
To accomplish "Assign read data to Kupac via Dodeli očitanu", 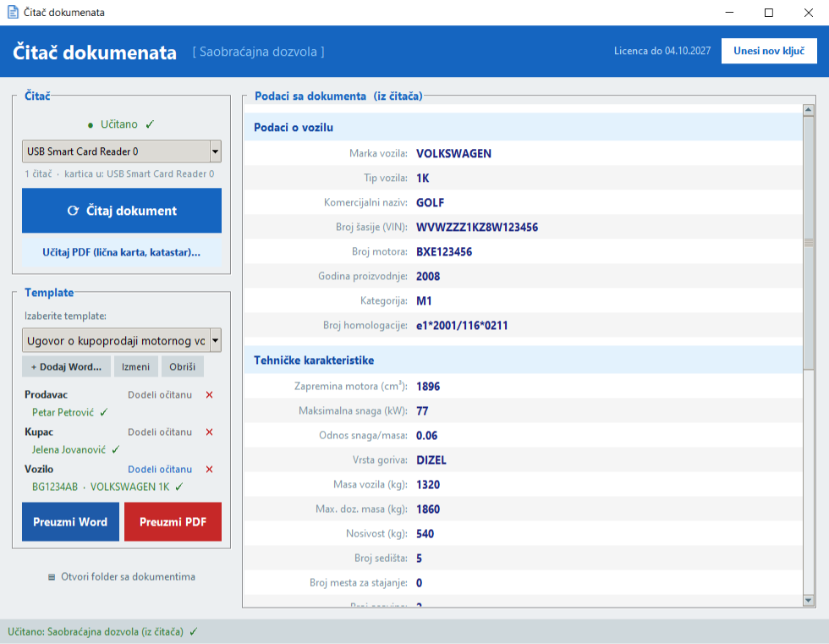I will (x=160, y=432).
